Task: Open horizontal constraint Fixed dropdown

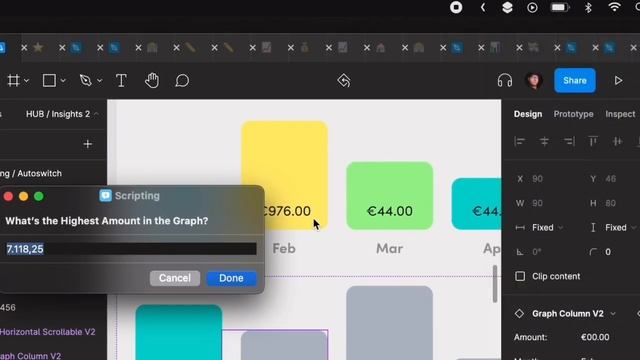Action: pos(547,227)
